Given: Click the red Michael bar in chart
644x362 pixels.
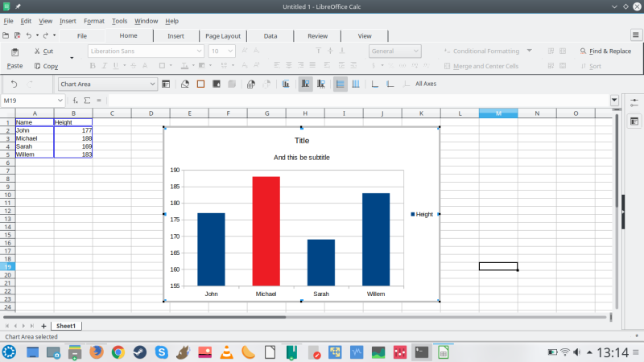Looking at the screenshot, I should tap(266, 231).
